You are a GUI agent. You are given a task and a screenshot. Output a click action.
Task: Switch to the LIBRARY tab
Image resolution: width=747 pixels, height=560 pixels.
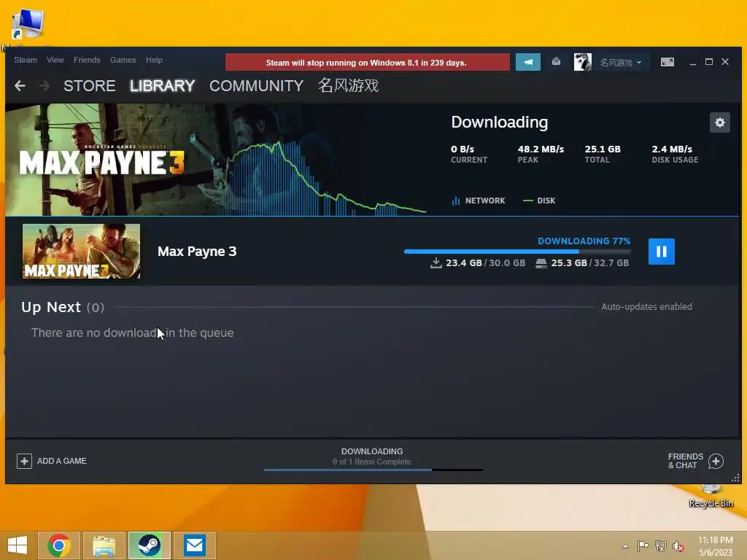163,86
